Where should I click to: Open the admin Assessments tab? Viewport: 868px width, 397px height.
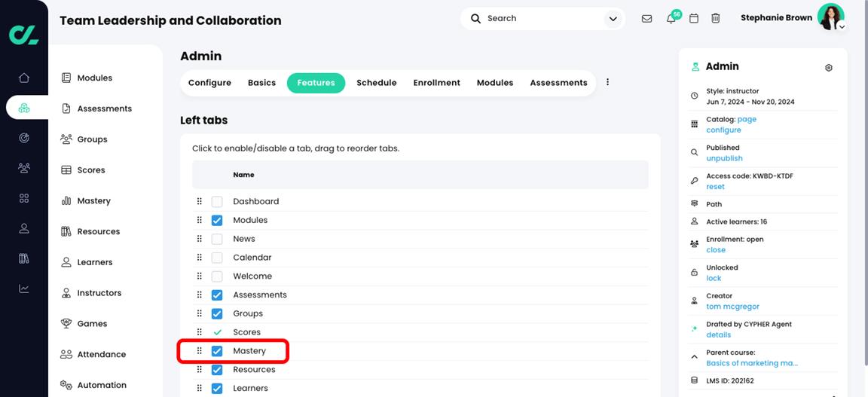pyautogui.click(x=558, y=83)
